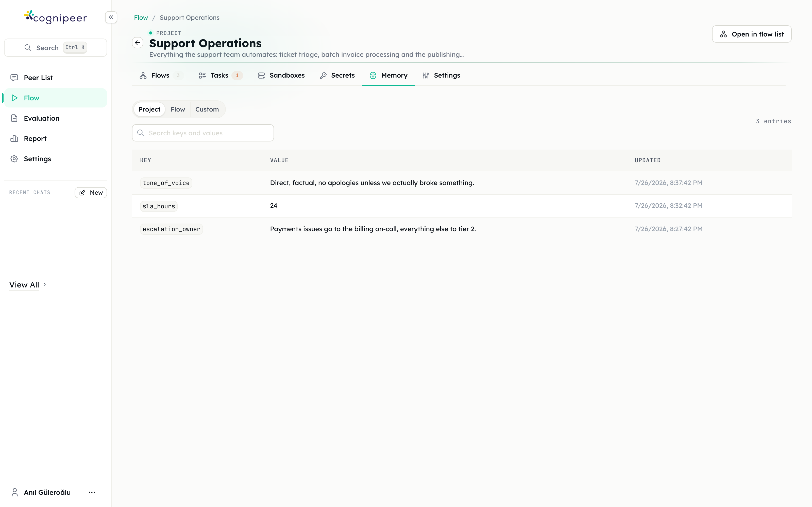Viewport: 812px width, 507px height.
Task: Open the Flows tab
Action: point(161,76)
